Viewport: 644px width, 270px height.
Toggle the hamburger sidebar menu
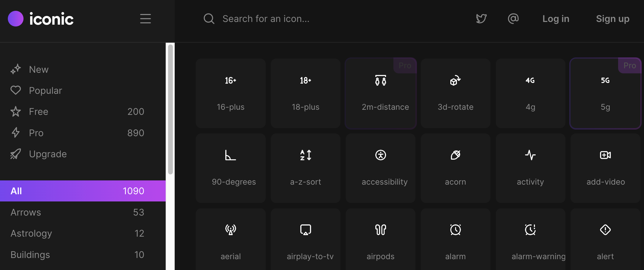145,19
